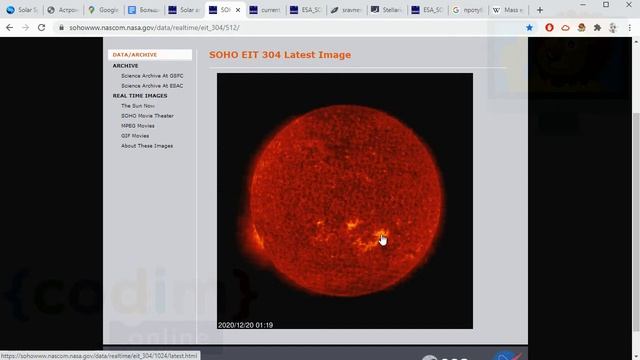
Task: Switch to the first ESA_SC tab
Action: [306, 10]
